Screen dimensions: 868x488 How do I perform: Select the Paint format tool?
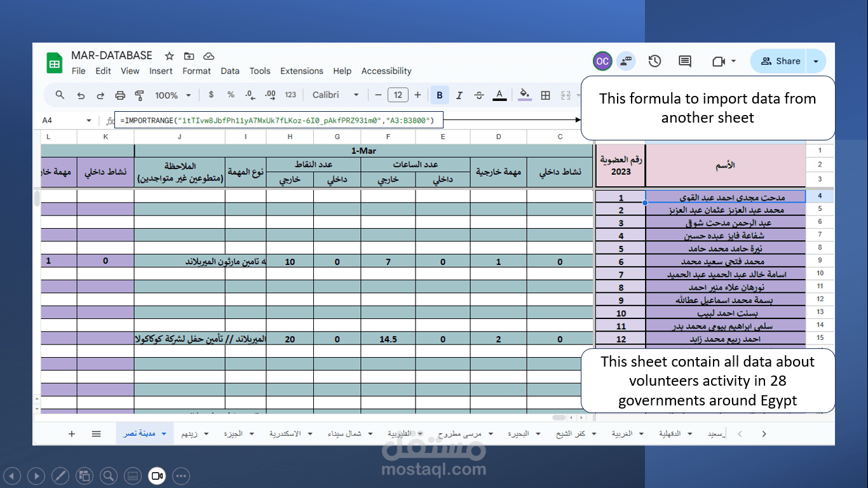tap(139, 94)
